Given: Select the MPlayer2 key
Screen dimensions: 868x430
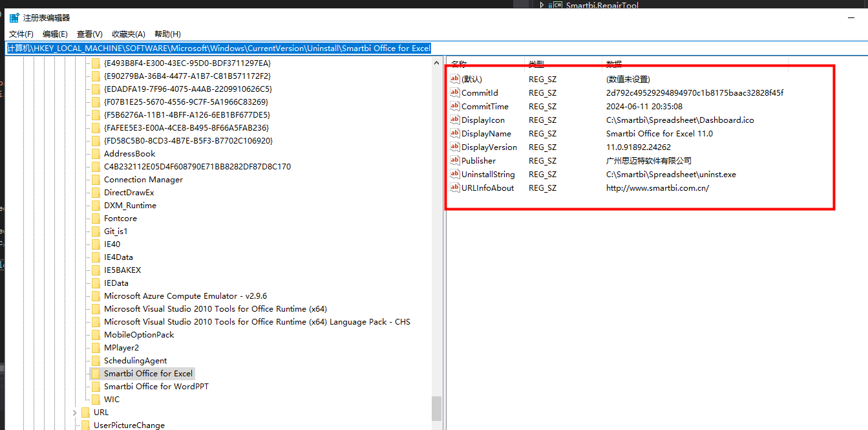Looking at the screenshot, I should point(122,348).
